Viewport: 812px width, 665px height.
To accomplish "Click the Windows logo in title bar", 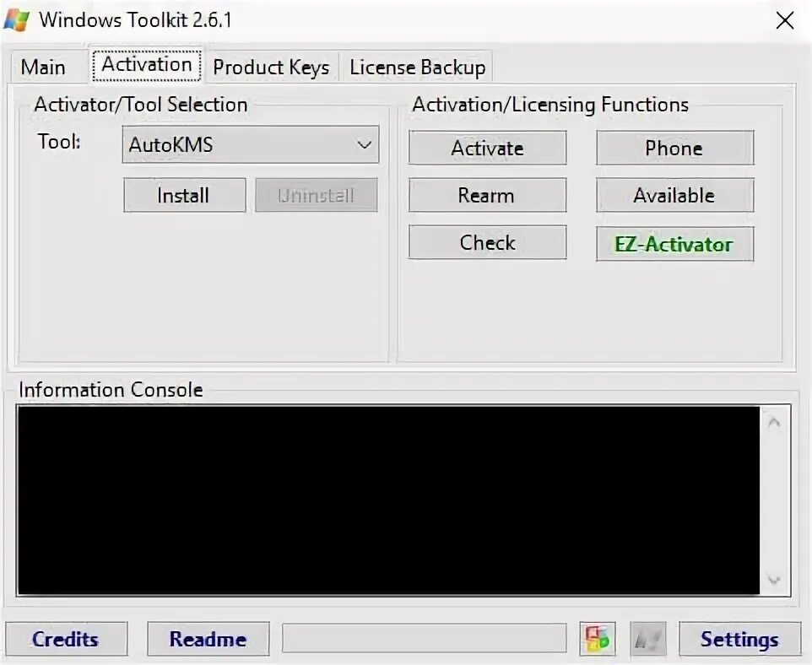I will (x=17, y=20).
